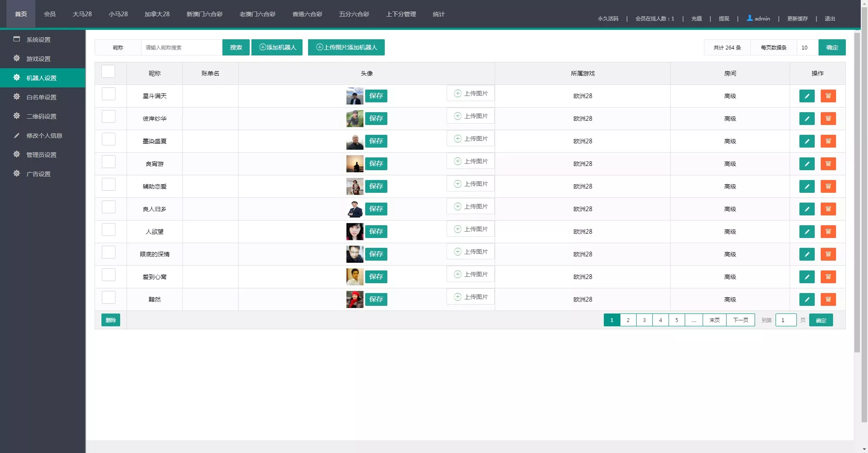The image size is (868, 453).
Task: Open 系统设置 in sidebar
Action: 38,40
